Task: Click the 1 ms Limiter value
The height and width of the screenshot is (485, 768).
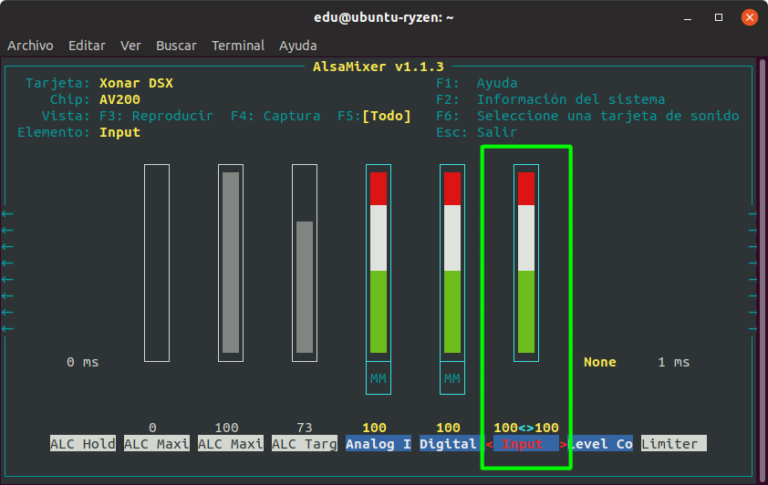Action: click(x=673, y=362)
